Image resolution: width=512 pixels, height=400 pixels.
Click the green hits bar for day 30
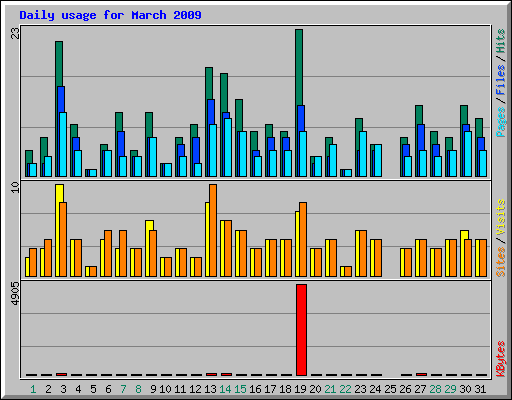[464, 115]
